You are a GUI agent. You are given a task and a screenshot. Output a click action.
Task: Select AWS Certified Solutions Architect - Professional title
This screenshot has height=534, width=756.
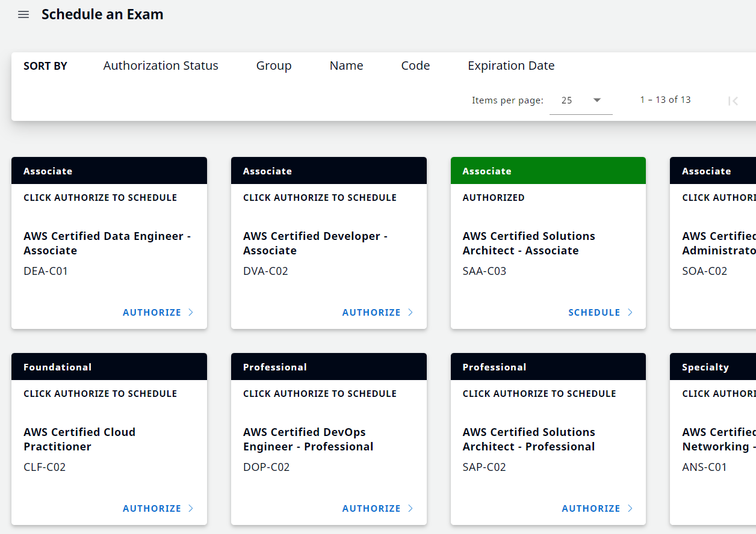coord(529,440)
